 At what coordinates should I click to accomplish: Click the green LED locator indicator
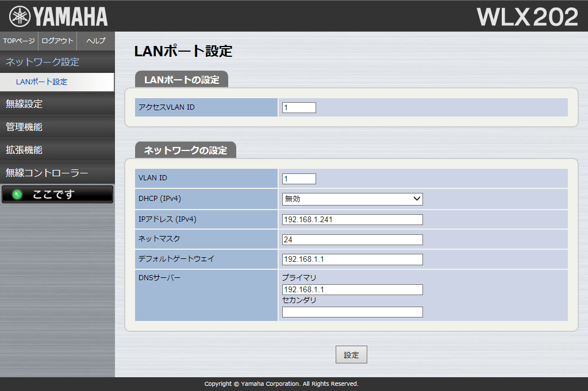17,195
